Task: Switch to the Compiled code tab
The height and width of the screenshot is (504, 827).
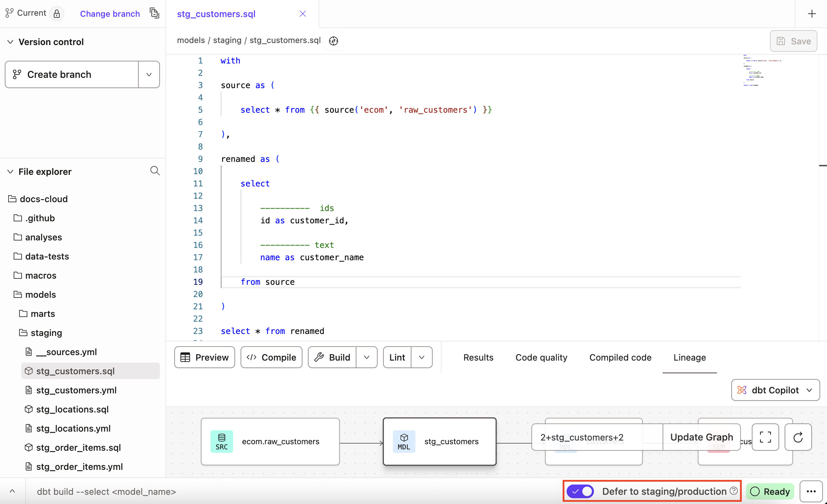Action: [620, 357]
